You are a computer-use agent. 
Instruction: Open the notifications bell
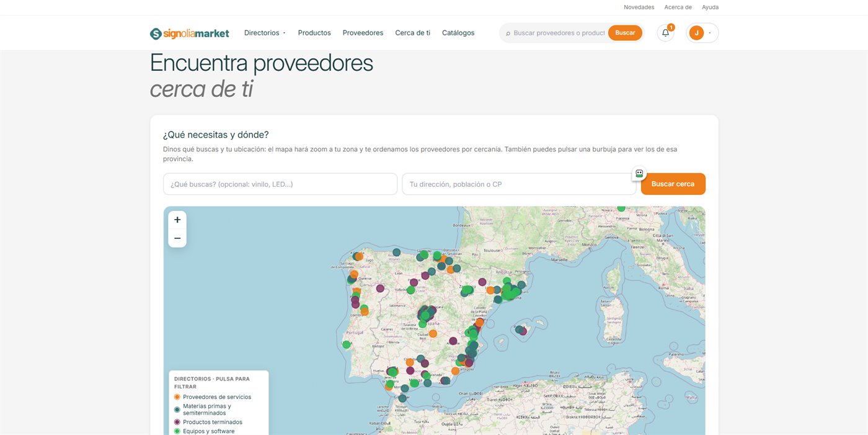tap(665, 33)
